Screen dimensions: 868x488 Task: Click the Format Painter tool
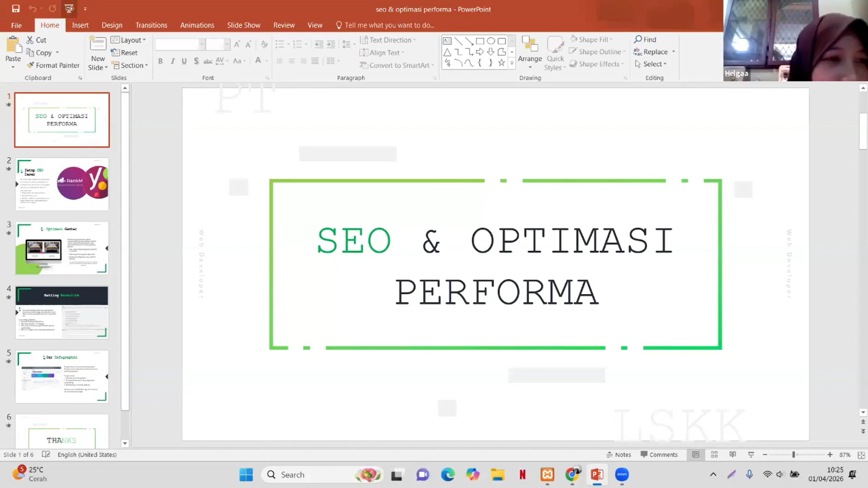click(53, 65)
